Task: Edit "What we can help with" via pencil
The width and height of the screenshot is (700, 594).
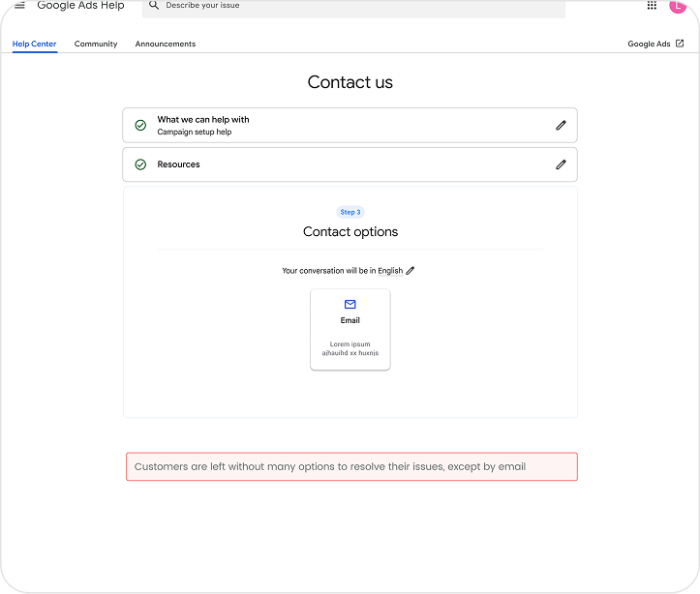Action: click(561, 126)
